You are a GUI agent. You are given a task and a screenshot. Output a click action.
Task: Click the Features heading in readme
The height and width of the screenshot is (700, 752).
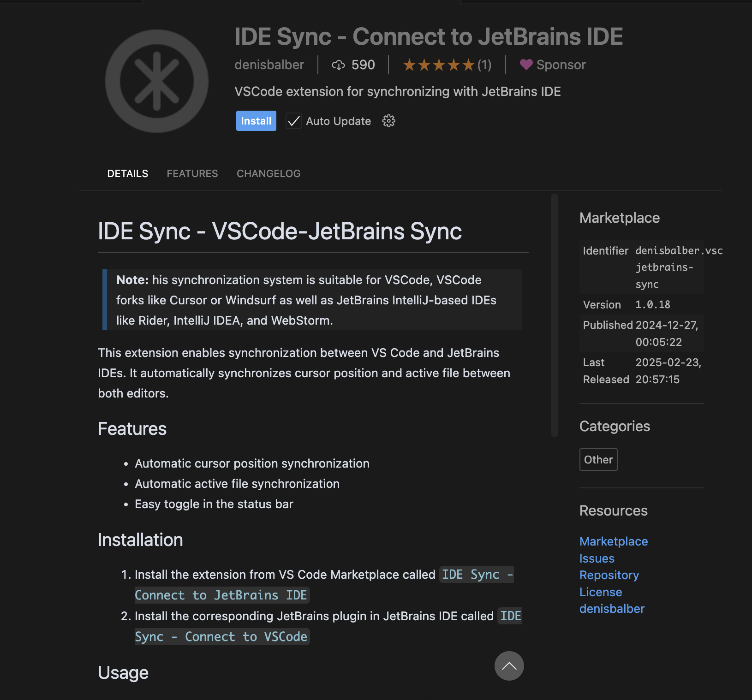point(132,429)
